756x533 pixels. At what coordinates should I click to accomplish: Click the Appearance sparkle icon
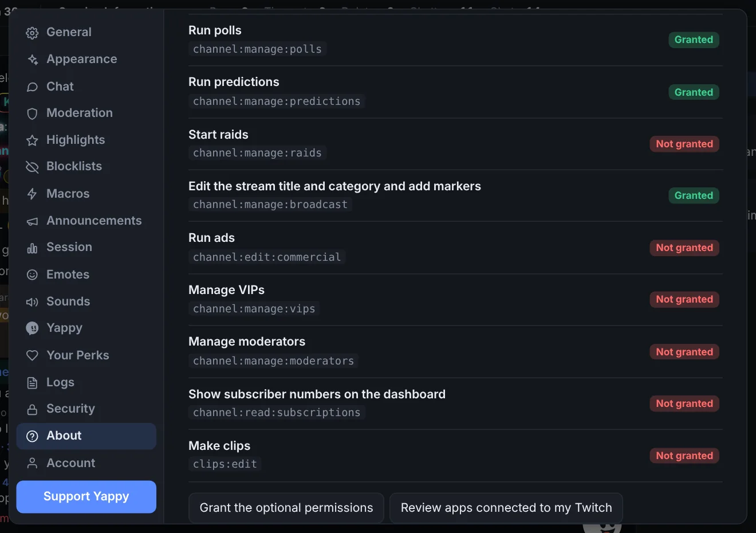click(x=33, y=60)
